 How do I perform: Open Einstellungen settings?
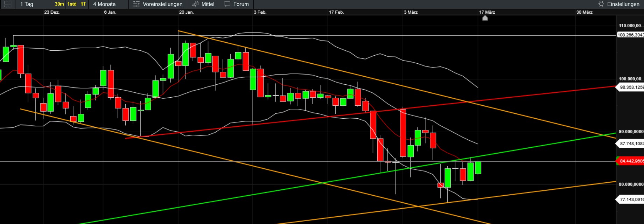[x=623, y=4]
